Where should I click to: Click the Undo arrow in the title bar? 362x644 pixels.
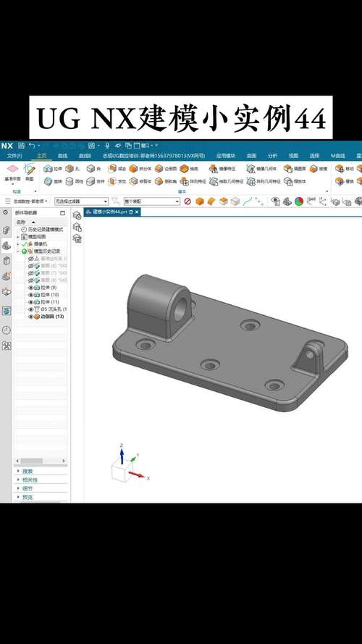click(32, 146)
